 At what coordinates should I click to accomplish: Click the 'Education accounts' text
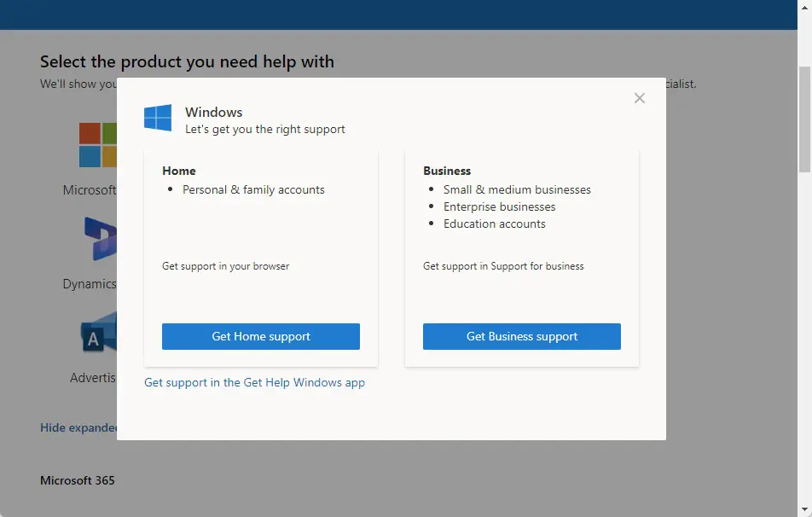(x=494, y=224)
